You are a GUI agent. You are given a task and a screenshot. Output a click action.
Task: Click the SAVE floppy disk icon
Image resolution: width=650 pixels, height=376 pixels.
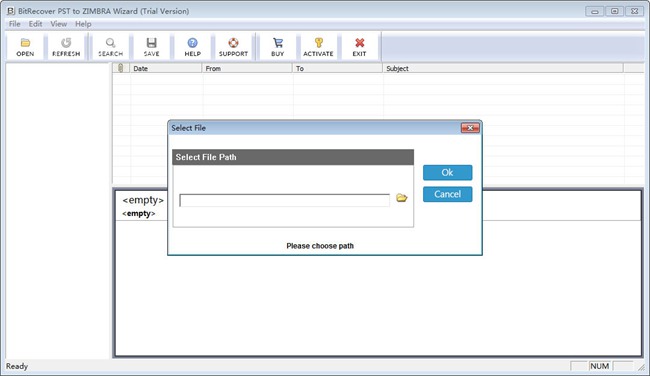(151, 47)
